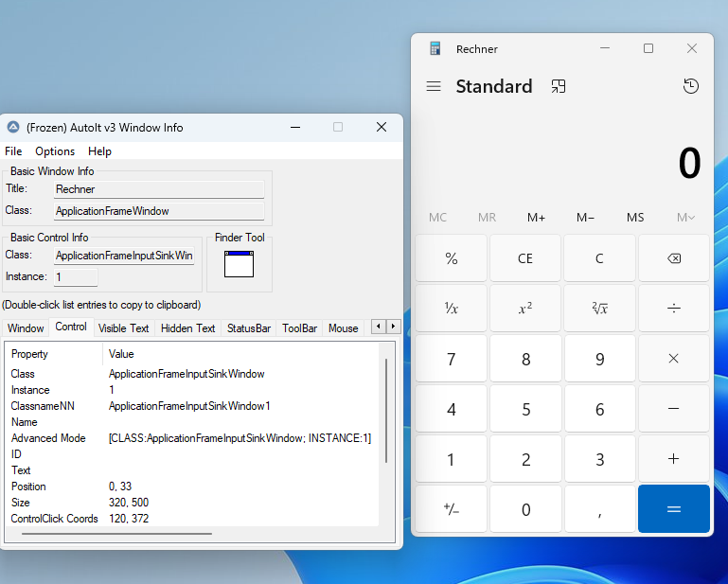Open the calculator history panel
728x584 pixels.
tap(691, 86)
